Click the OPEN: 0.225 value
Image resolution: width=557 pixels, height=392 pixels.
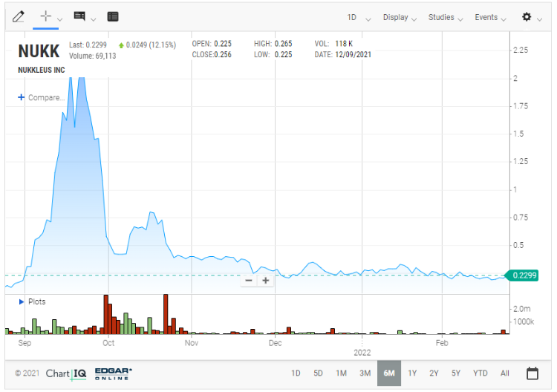click(x=212, y=44)
